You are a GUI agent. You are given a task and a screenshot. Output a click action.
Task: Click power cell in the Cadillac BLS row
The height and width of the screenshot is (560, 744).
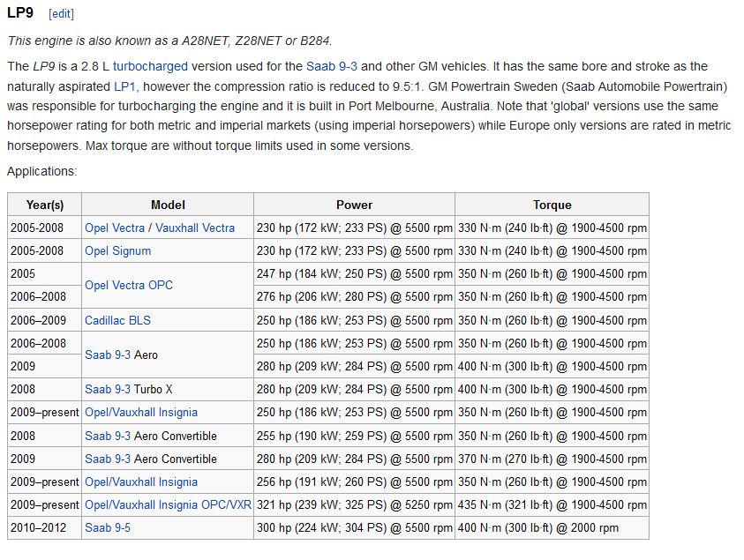pyautogui.click(x=355, y=320)
